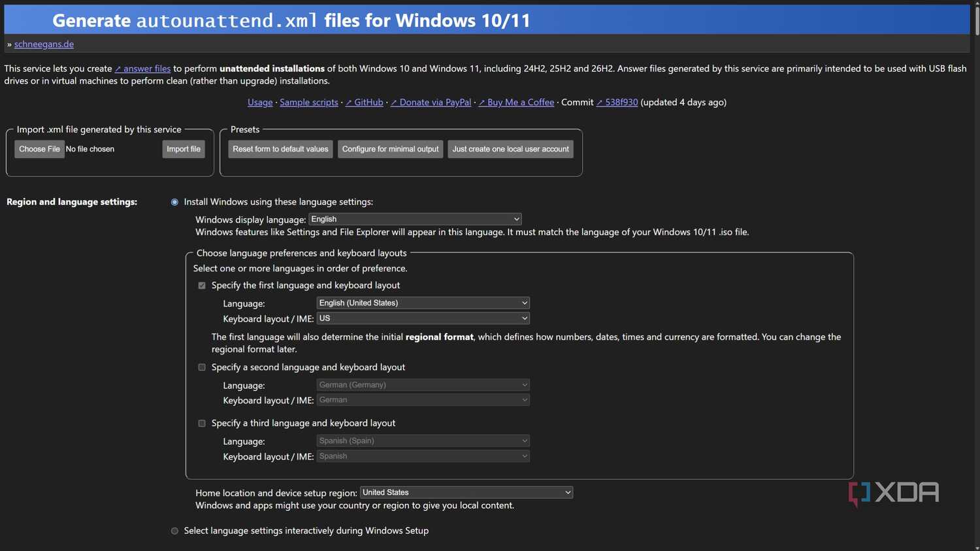Open the Buy Me a Coffee link
980x551 pixels.
coord(516,102)
